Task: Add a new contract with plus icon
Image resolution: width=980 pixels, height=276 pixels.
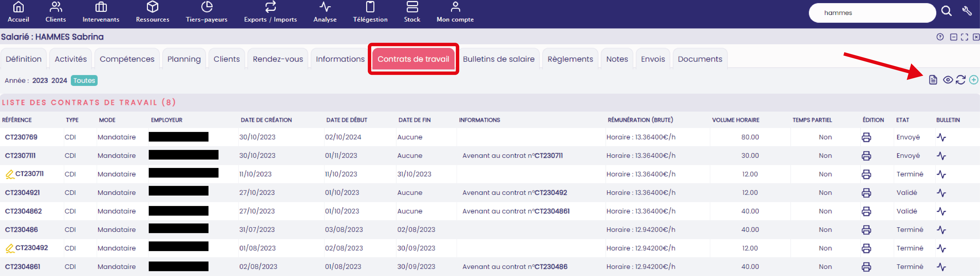Action: 974,80
